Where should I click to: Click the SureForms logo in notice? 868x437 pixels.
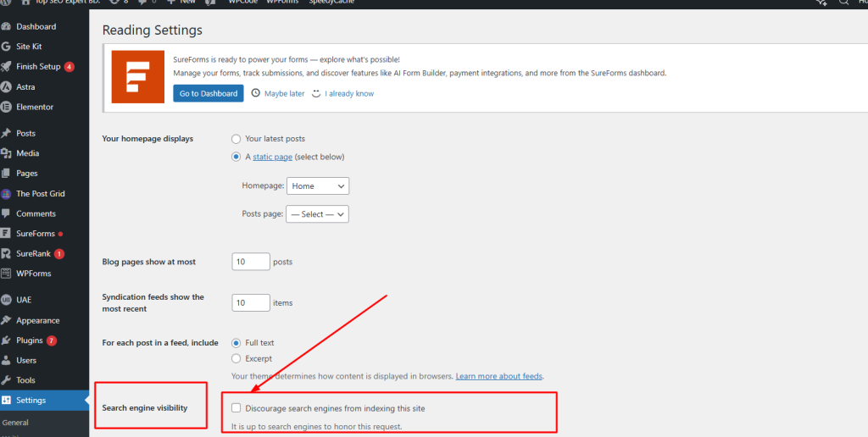[x=136, y=76]
